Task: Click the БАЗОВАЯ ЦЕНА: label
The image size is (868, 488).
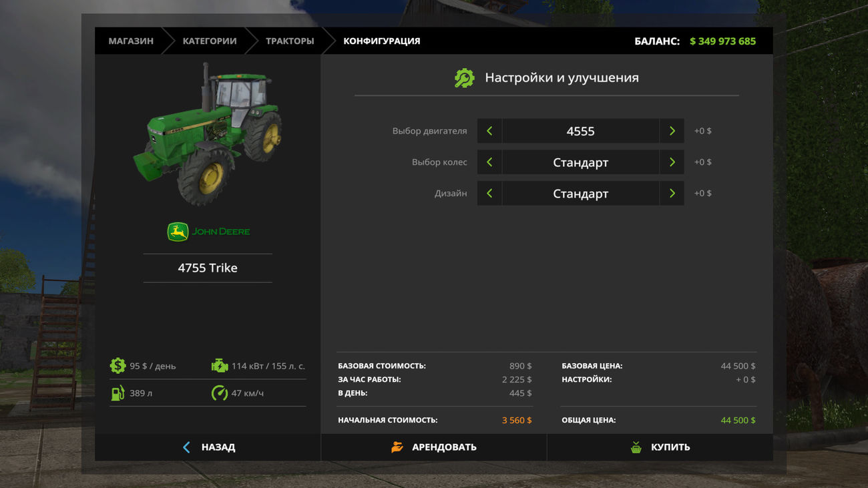Action: pos(592,366)
